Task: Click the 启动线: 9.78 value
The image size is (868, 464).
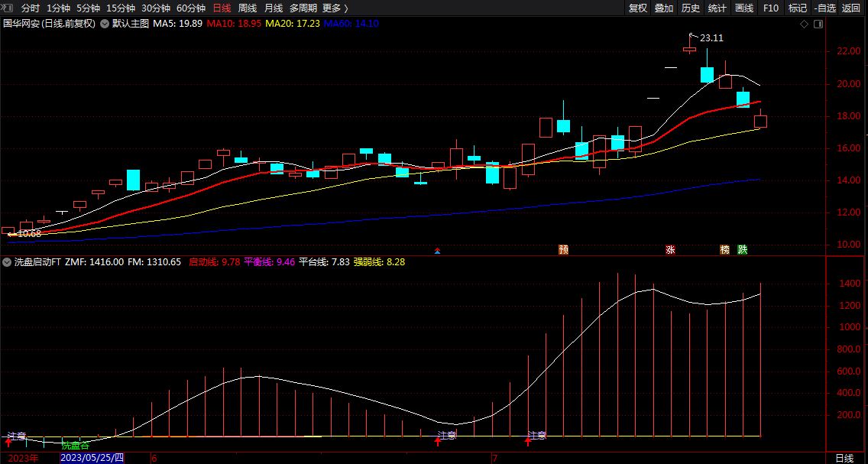Action: point(214,262)
